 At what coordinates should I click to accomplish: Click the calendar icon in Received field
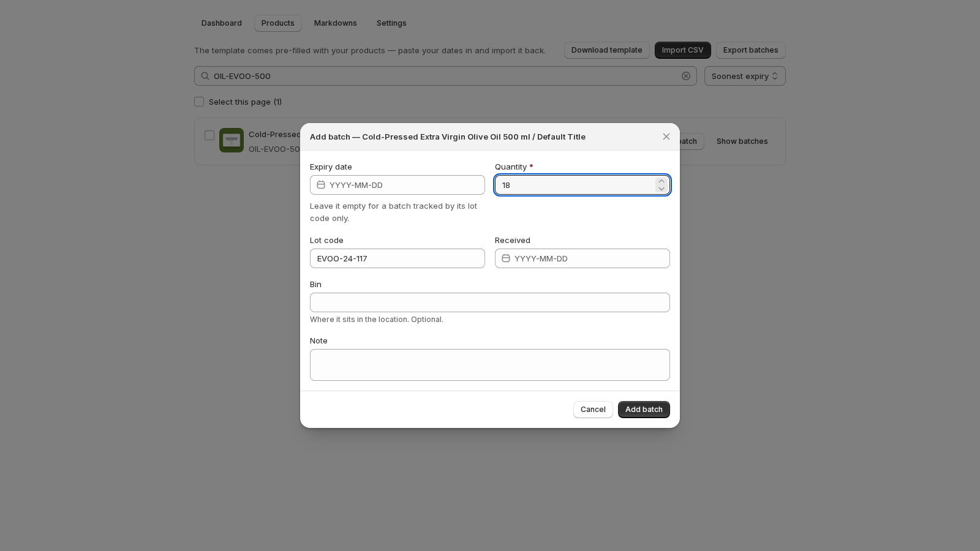click(x=506, y=258)
